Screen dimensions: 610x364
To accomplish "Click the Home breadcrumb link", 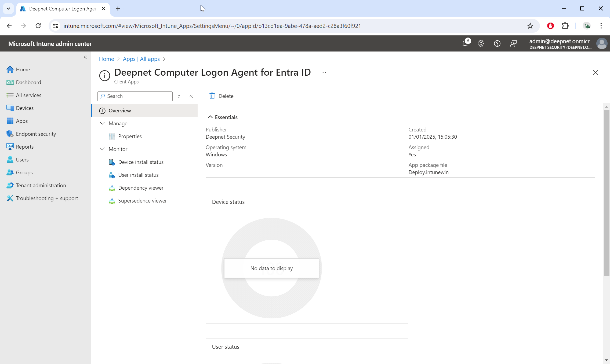I will pos(106,59).
